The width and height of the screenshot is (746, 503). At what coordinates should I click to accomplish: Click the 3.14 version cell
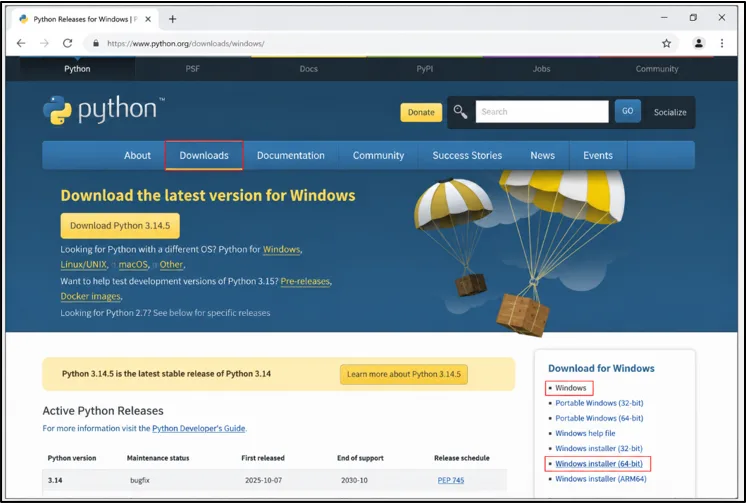pyautogui.click(x=55, y=480)
